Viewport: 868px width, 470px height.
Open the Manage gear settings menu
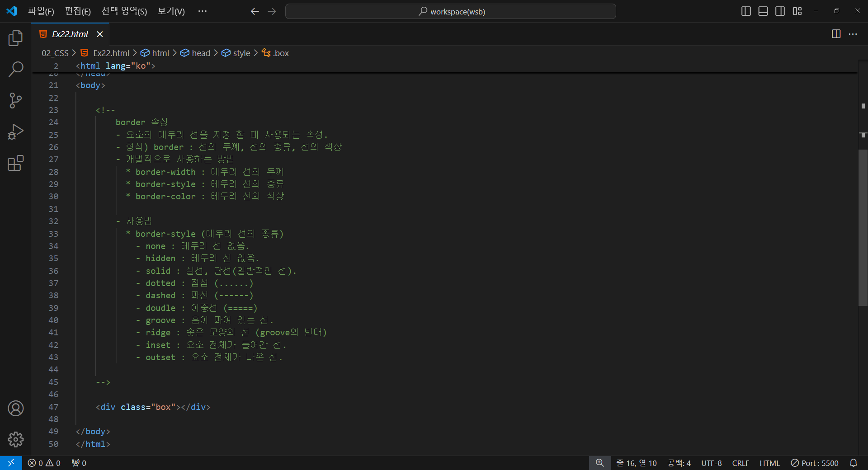point(15,439)
